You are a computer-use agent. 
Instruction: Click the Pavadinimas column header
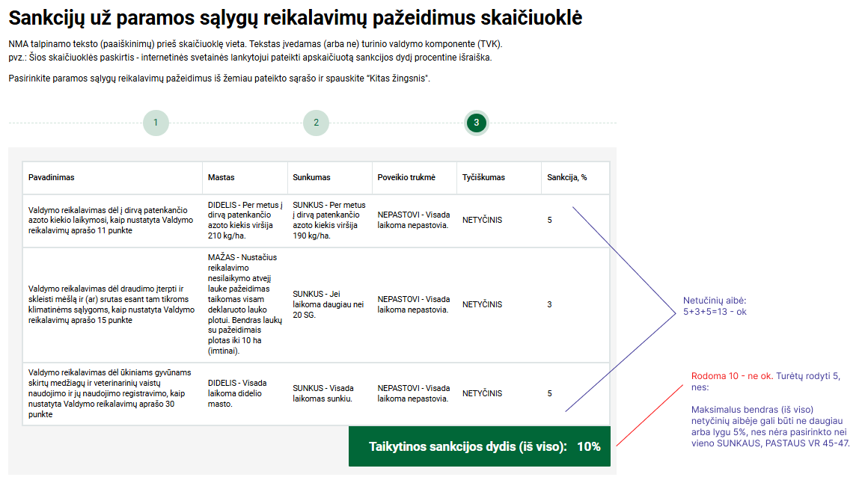[x=52, y=178]
